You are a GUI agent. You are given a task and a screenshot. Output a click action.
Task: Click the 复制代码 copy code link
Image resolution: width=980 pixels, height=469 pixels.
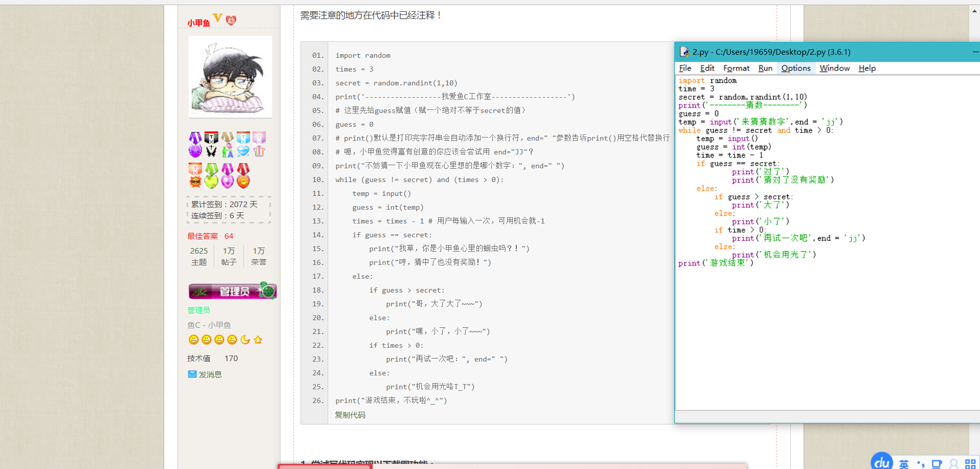(x=350, y=415)
